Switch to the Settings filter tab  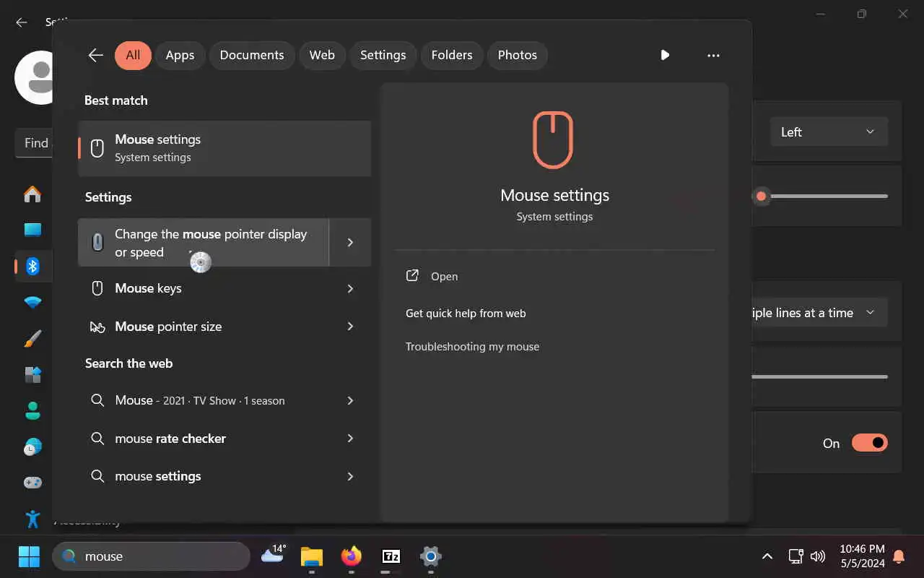tap(383, 55)
